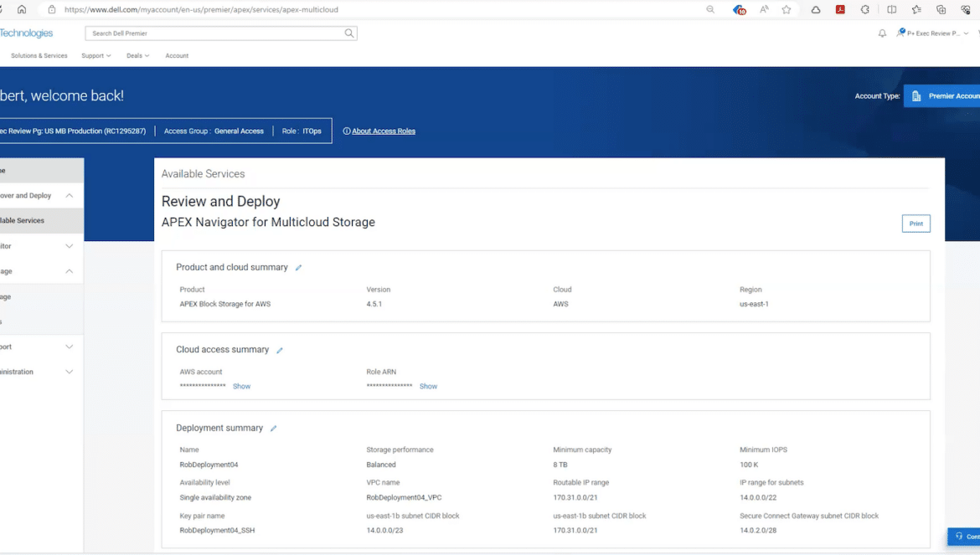Select Home item at top of sidebar
Screen dimensions: 980x555
[x=41, y=171]
